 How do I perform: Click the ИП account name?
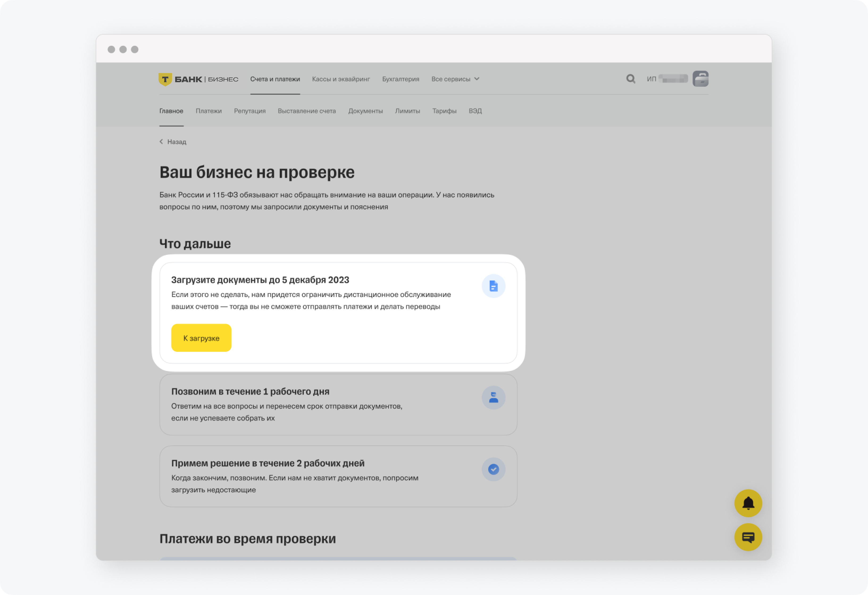(x=667, y=79)
